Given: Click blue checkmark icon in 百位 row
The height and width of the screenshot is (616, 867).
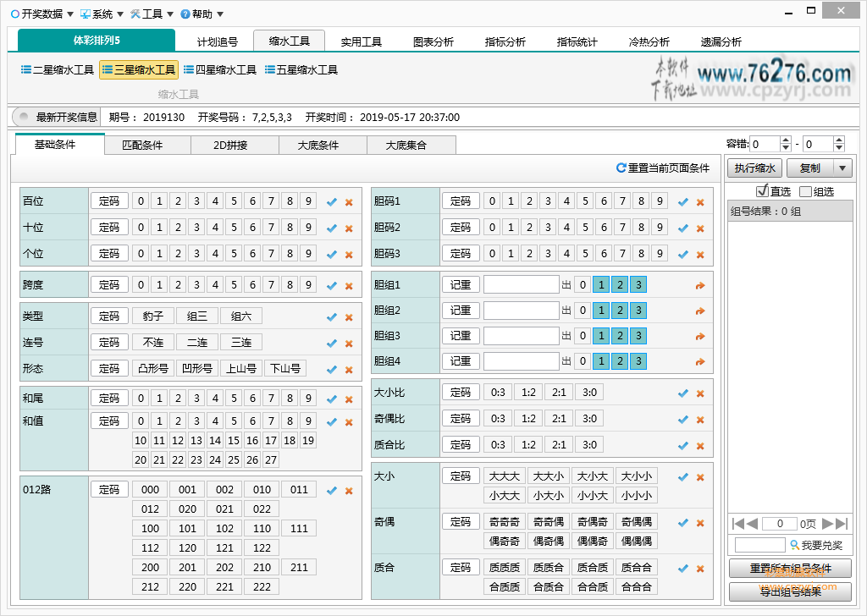Looking at the screenshot, I should click(332, 202).
